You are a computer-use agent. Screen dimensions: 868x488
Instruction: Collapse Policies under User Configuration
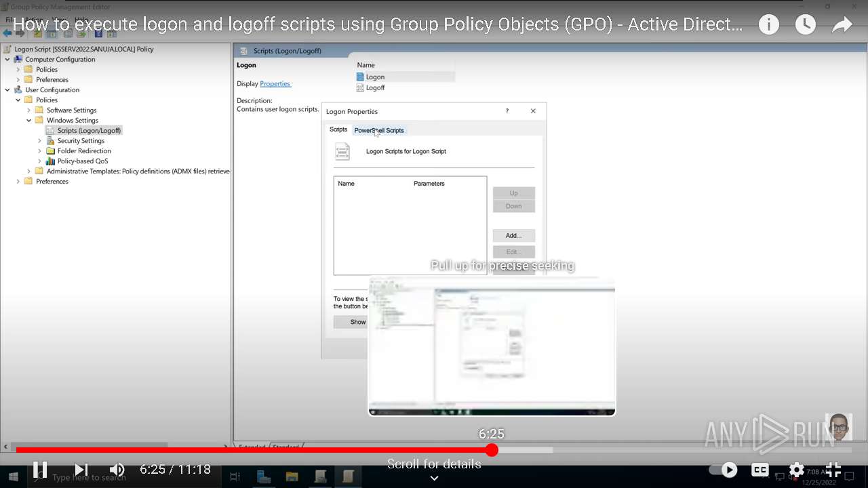[18, 100]
